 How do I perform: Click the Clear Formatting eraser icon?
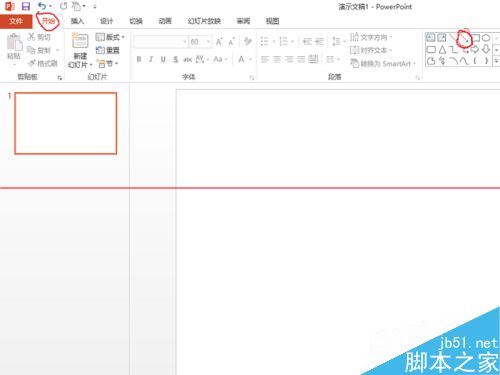point(248,41)
